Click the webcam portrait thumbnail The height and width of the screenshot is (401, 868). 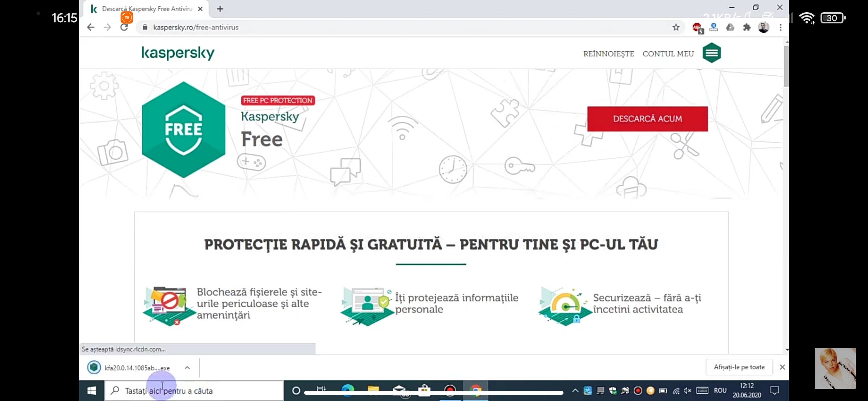coord(835,368)
